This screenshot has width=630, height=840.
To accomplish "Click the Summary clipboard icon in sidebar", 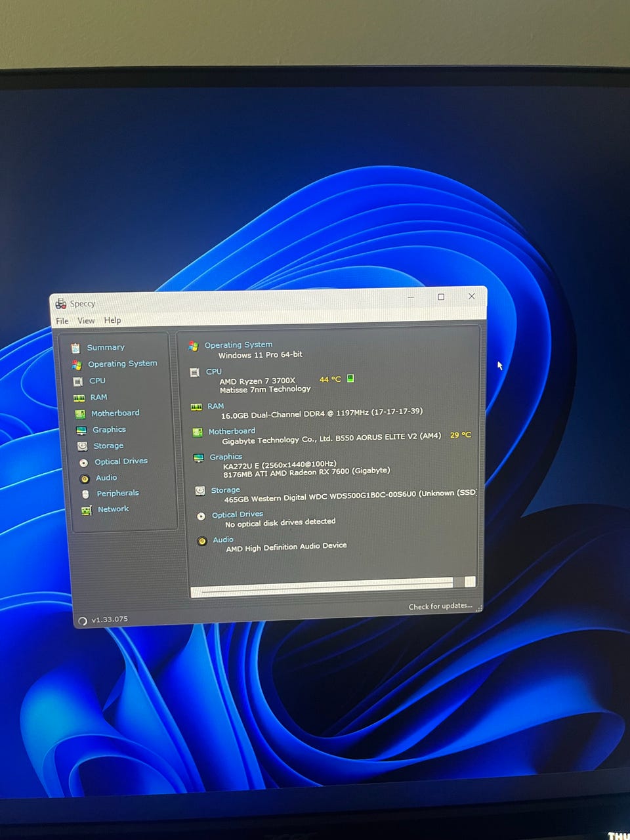I will (x=75, y=348).
